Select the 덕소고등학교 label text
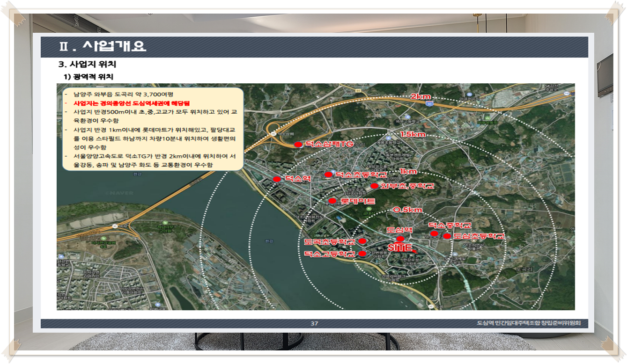Viewport: 627px width, 364px height. 329,254
